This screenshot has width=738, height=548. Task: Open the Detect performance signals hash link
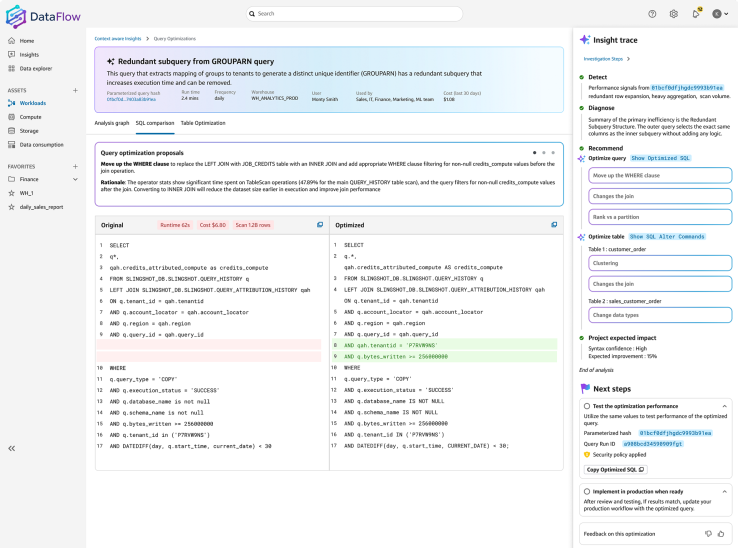(x=687, y=88)
